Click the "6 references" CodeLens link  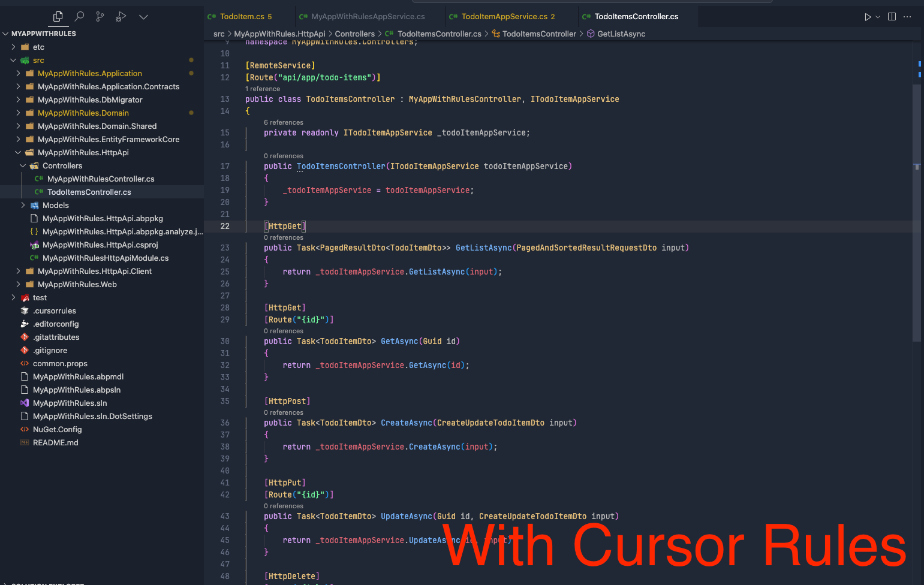[x=284, y=122]
